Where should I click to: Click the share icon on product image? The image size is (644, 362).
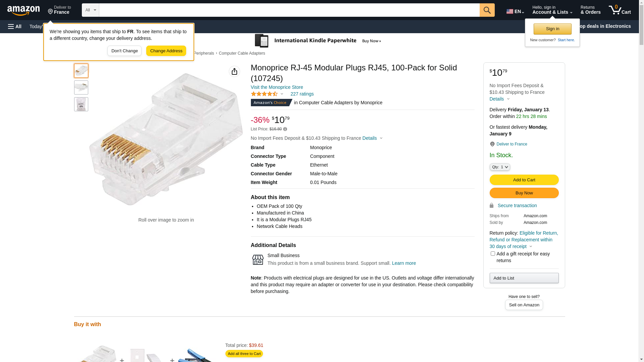[x=234, y=71]
